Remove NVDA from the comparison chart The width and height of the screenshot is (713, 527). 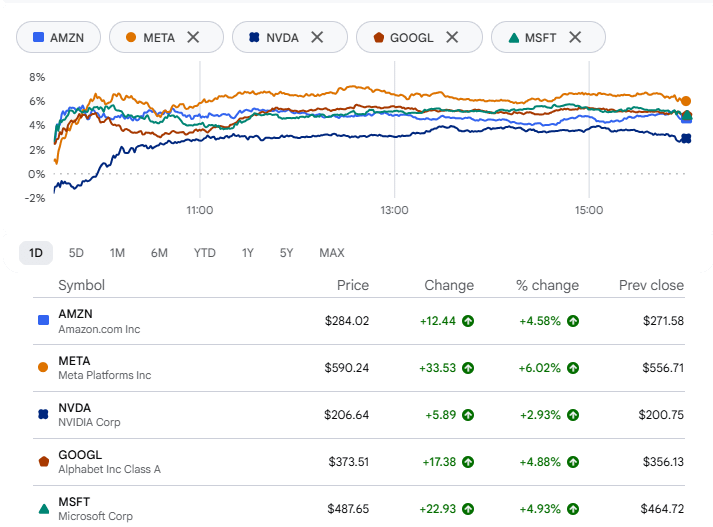317,37
